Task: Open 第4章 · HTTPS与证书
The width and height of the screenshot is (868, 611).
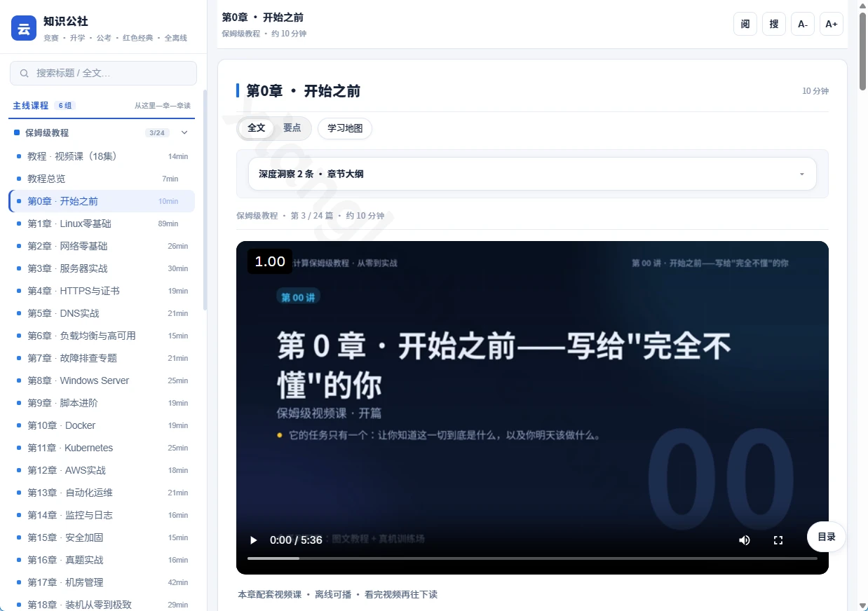Action: [x=102, y=291]
